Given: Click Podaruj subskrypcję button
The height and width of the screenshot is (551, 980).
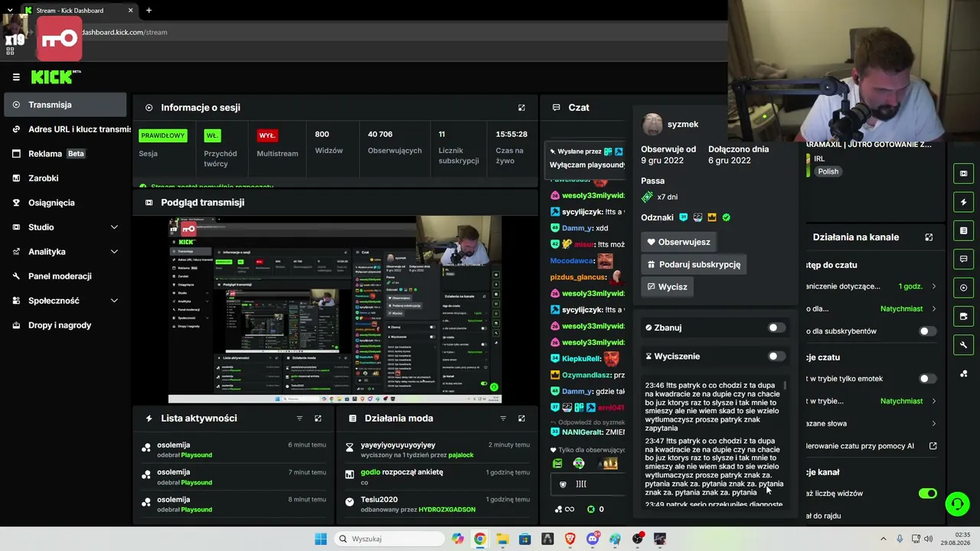Looking at the screenshot, I should [694, 264].
